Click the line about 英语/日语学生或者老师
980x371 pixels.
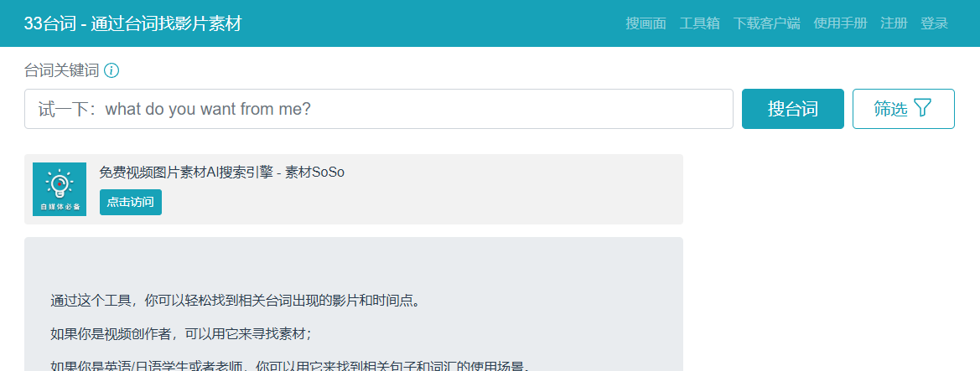289,365
